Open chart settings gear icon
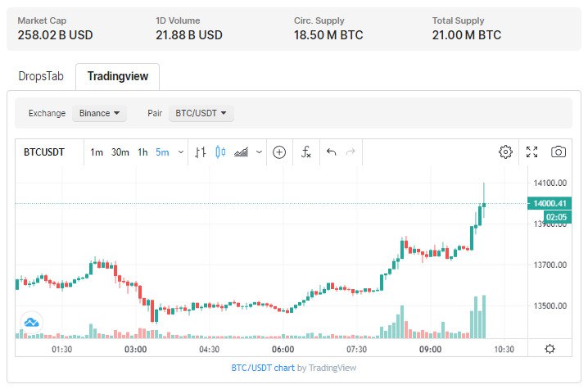 505,152
